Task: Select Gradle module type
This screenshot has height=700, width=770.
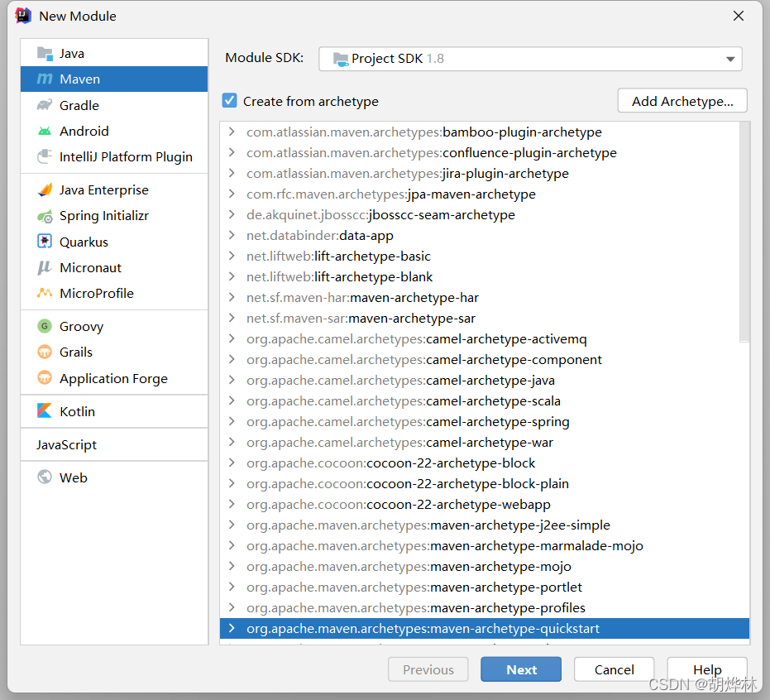Action: pyautogui.click(x=114, y=105)
